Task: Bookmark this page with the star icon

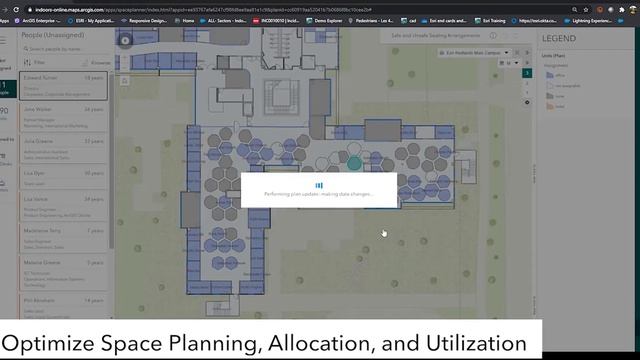Action: (586, 9)
